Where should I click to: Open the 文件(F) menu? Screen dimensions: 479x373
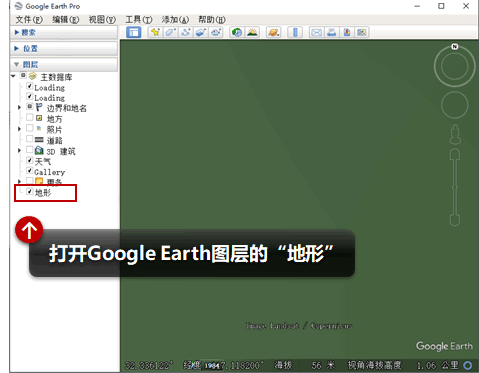pos(29,20)
